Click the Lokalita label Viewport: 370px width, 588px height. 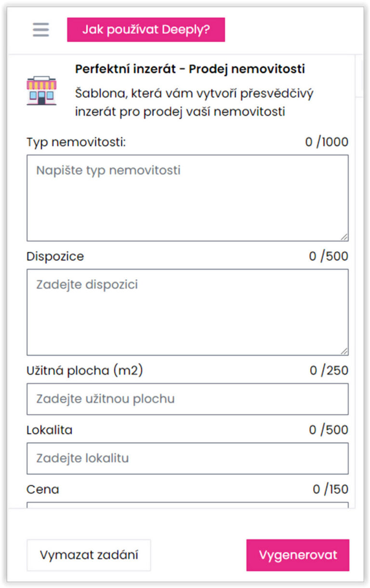point(49,430)
